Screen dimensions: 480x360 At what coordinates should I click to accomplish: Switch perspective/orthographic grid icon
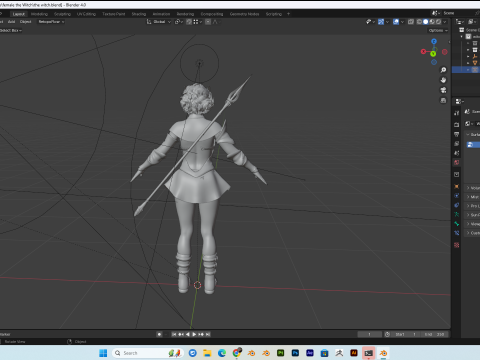(443, 100)
